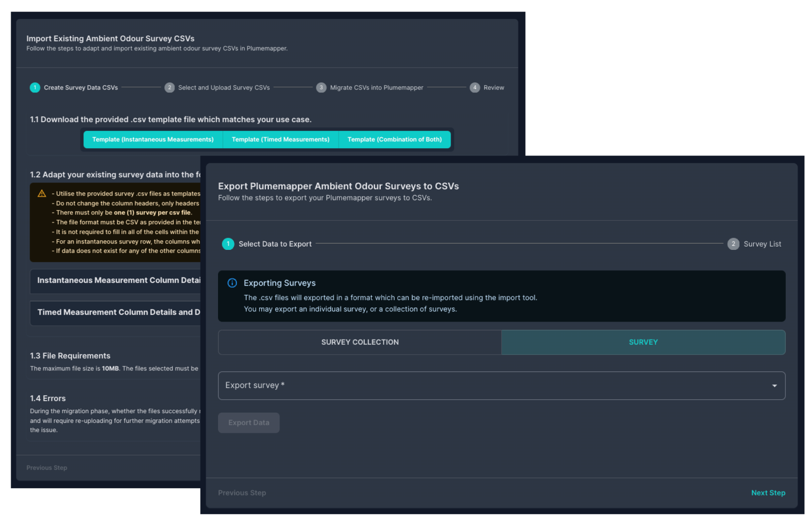The height and width of the screenshot is (523, 812).
Task: Select the Select Data to Export step label
Action: [x=275, y=244]
